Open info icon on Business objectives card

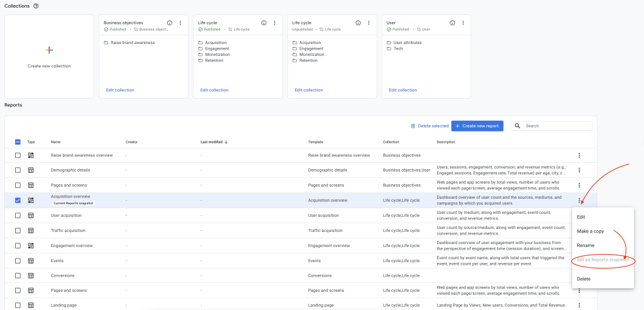coord(169,23)
